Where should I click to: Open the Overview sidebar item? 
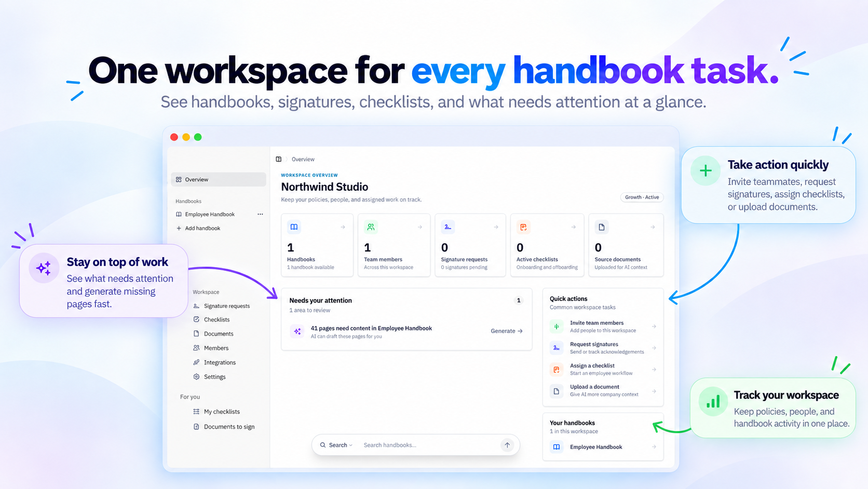(x=219, y=179)
